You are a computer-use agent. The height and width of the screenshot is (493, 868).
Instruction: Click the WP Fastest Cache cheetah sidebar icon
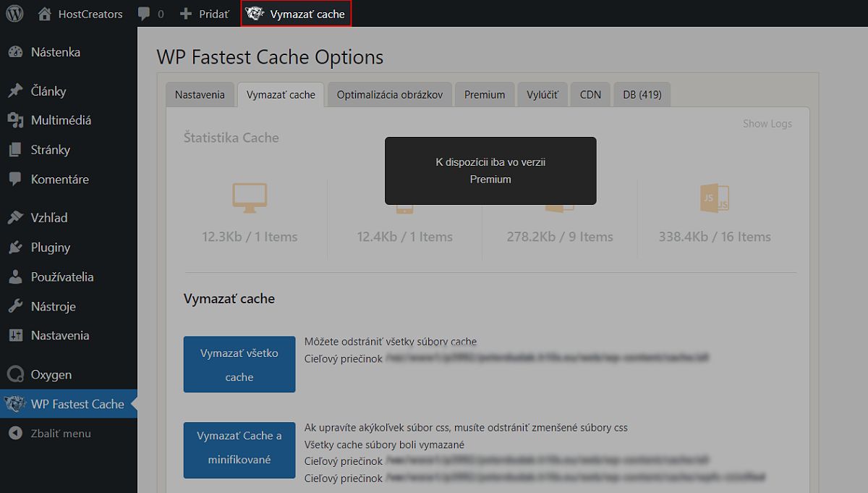(15, 404)
